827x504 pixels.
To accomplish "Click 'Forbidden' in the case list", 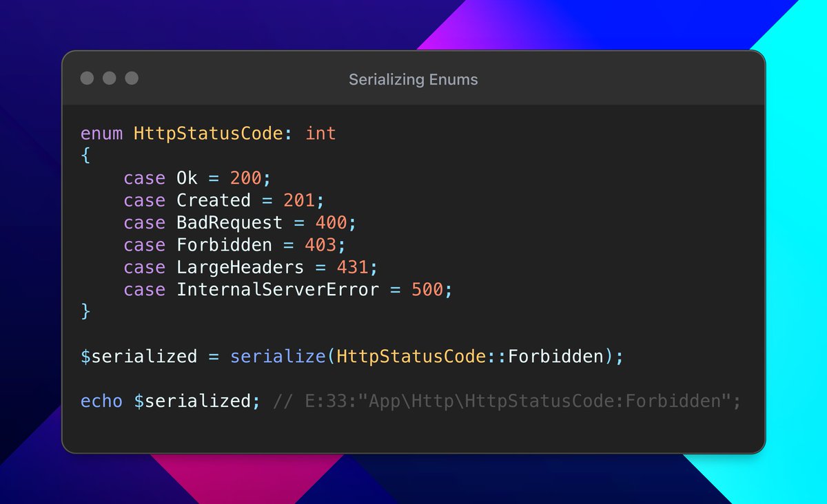I will [x=224, y=244].
